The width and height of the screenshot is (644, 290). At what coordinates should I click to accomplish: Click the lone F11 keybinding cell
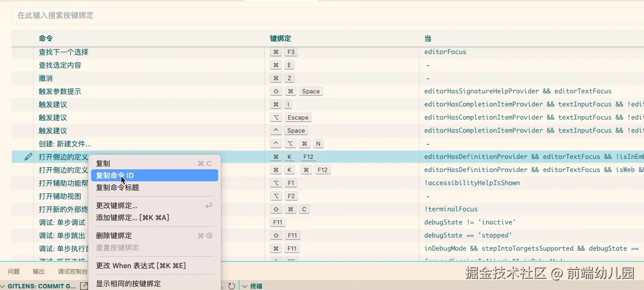(x=278, y=222)
